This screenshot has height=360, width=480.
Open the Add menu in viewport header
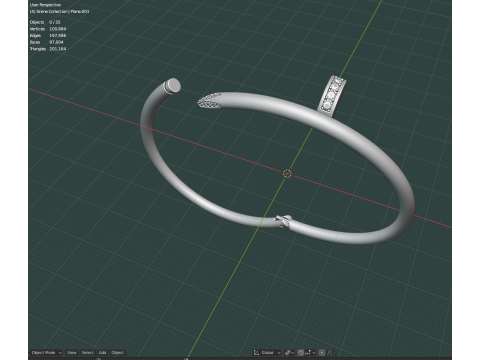103,353
